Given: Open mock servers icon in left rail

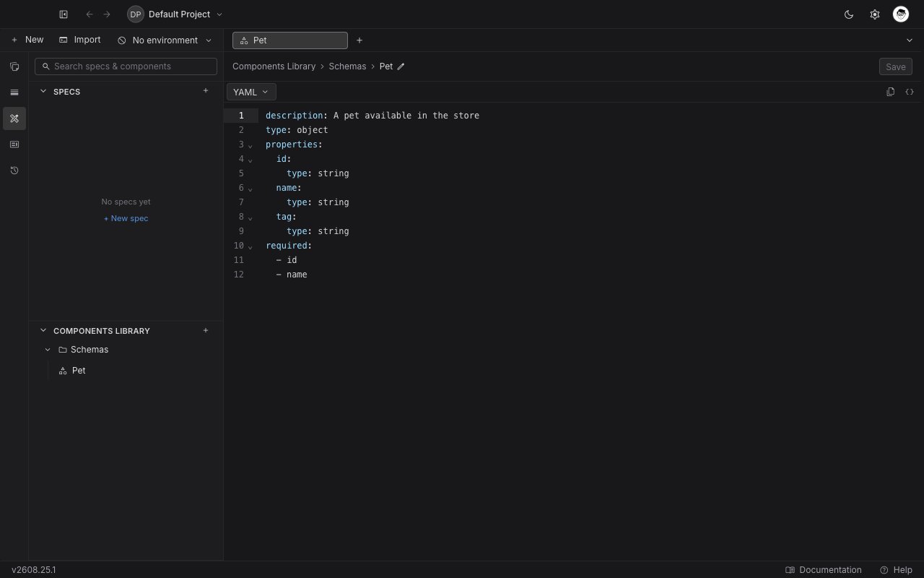Looking at the screenshot, I should pyautogui.click(x=14, y=144).
